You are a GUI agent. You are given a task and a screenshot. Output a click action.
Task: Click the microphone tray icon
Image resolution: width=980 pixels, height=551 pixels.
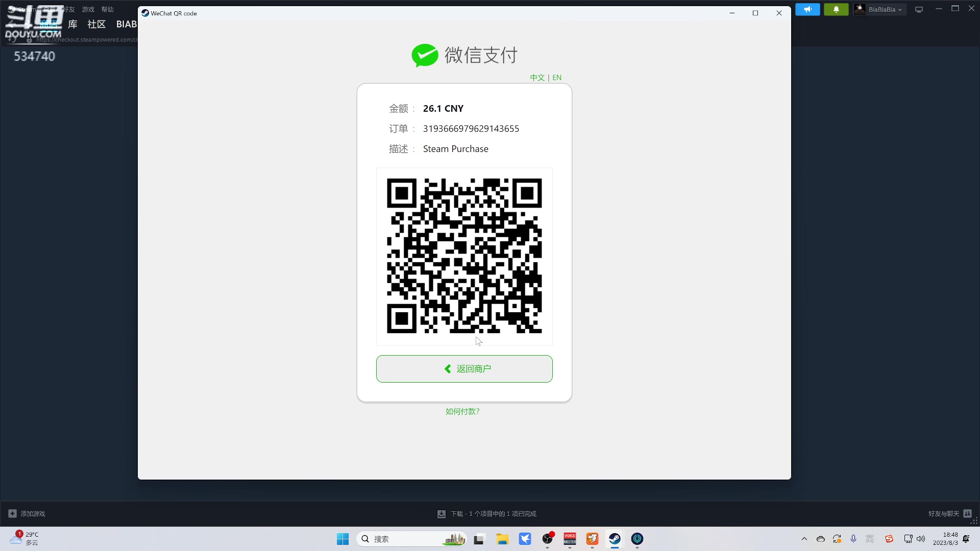pos(853,539)
